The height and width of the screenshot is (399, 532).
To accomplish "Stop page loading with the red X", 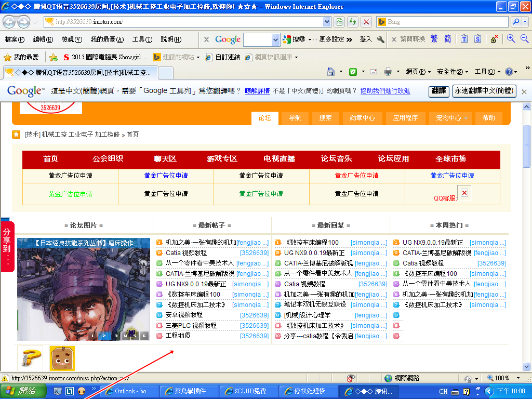I will click(x=366, y=22).
